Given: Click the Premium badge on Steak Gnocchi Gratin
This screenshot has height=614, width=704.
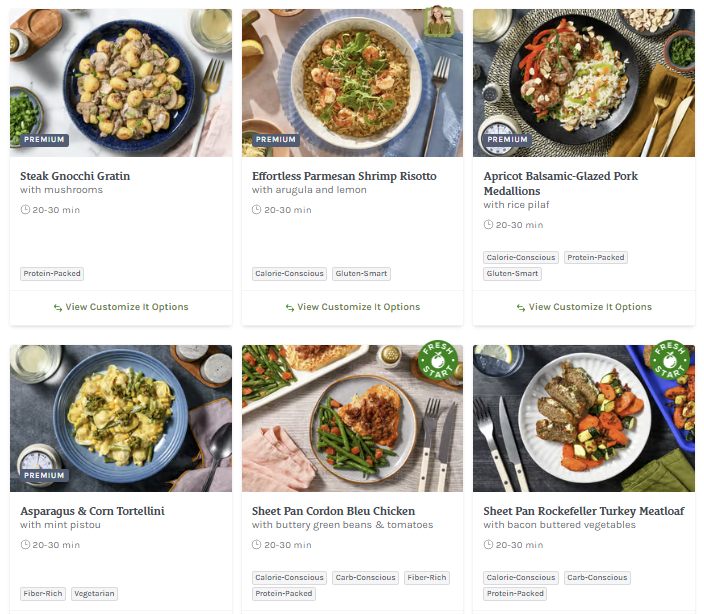Looking at the screenshot, I should pos(44,140).
